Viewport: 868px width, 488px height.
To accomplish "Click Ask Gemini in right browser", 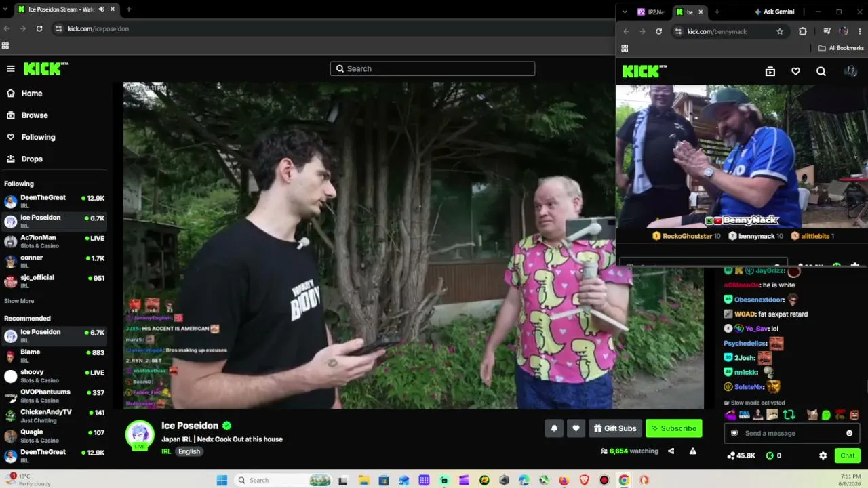I will pos(774,12).
